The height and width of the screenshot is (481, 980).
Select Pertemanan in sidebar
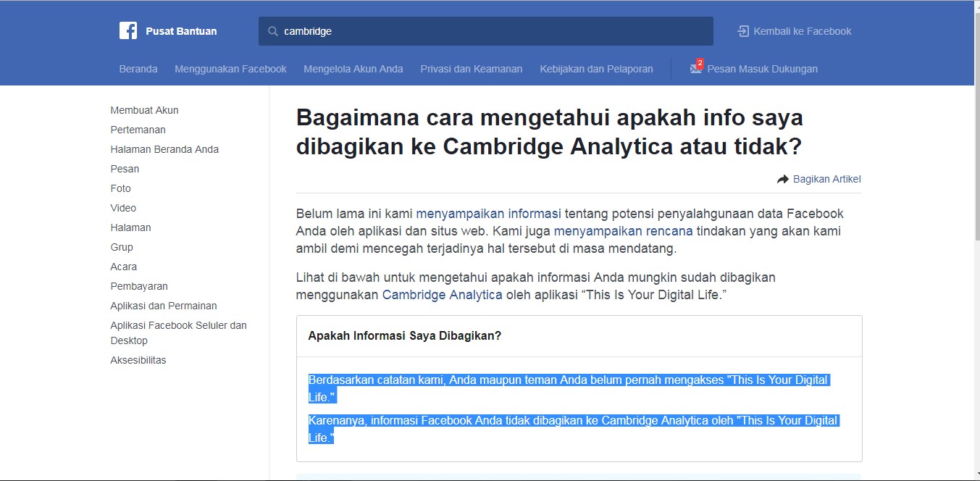click(x=138, y=130)
